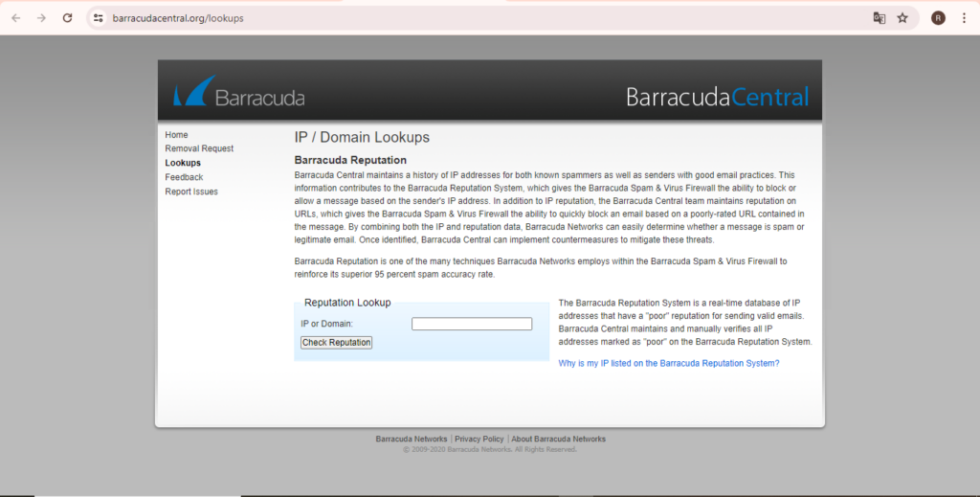Click the 'IP / Domain Lookups' heading
Image resolution: width=980 pixels, height=497 pixels.
point(362,137)
